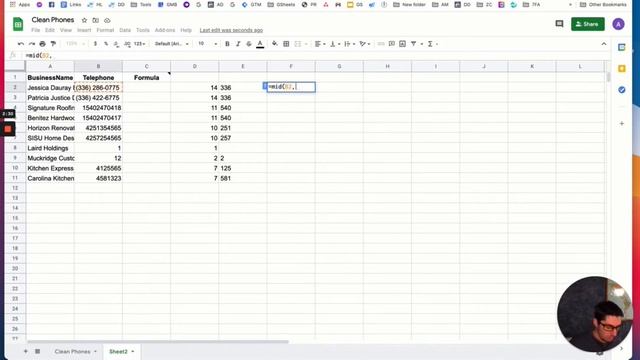
Task: Click 'Last edit was seconds ago' link
Action: click(231, 30)
